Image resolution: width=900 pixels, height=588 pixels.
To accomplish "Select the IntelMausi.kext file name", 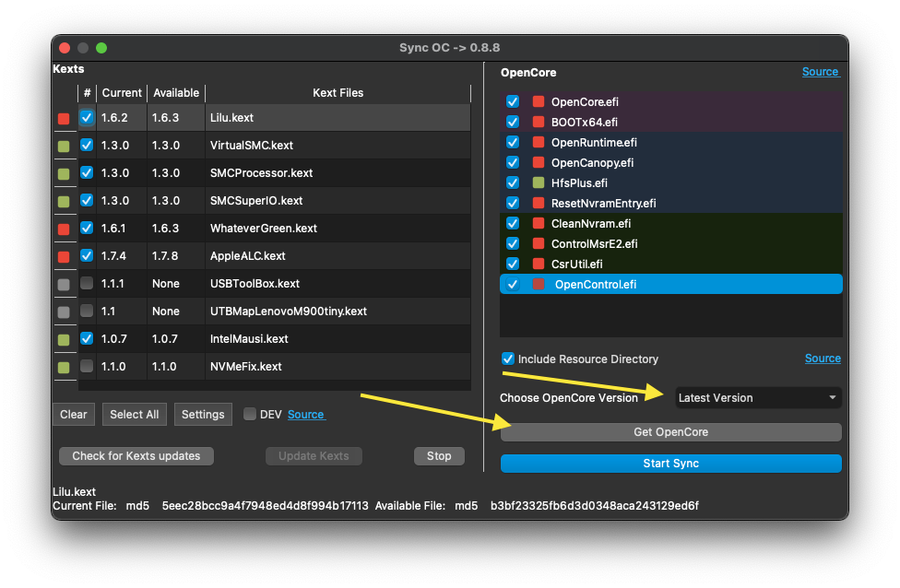I will 249,339.
